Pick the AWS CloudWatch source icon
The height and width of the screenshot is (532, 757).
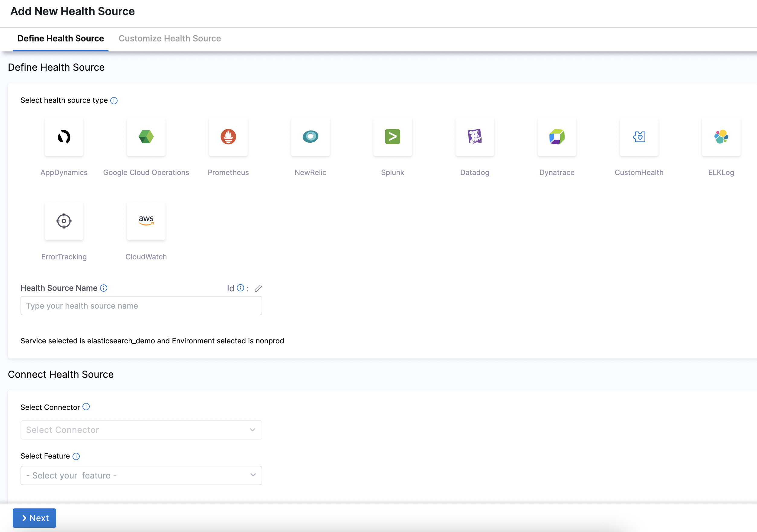pos(146,221)
